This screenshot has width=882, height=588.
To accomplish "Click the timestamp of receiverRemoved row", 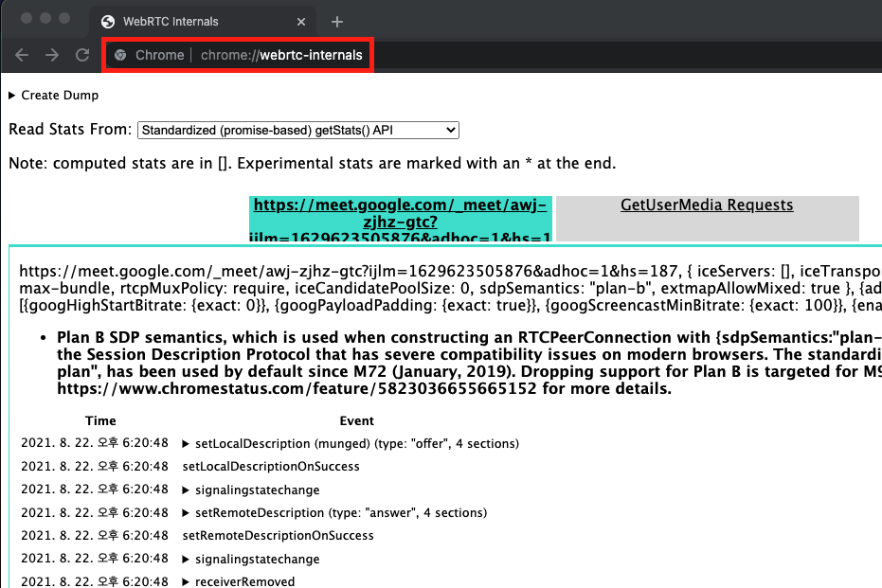I will [x=95, y=581].
